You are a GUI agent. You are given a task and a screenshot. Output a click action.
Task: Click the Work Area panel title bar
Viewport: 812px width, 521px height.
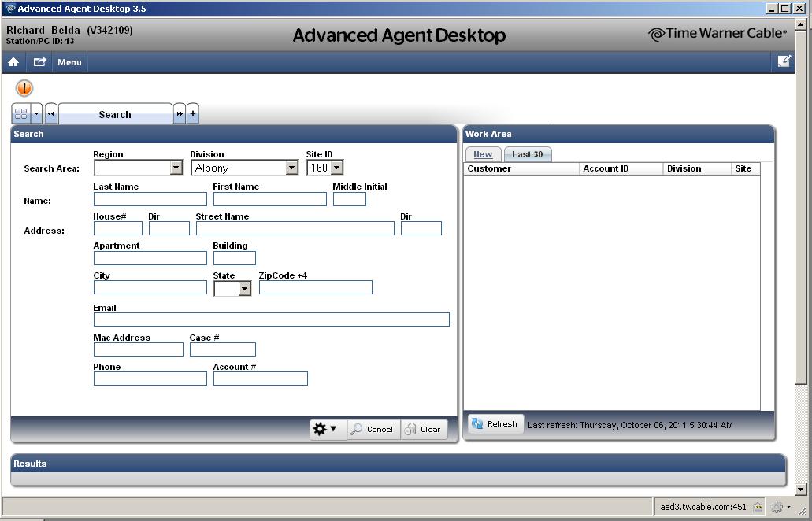(619, 134)
